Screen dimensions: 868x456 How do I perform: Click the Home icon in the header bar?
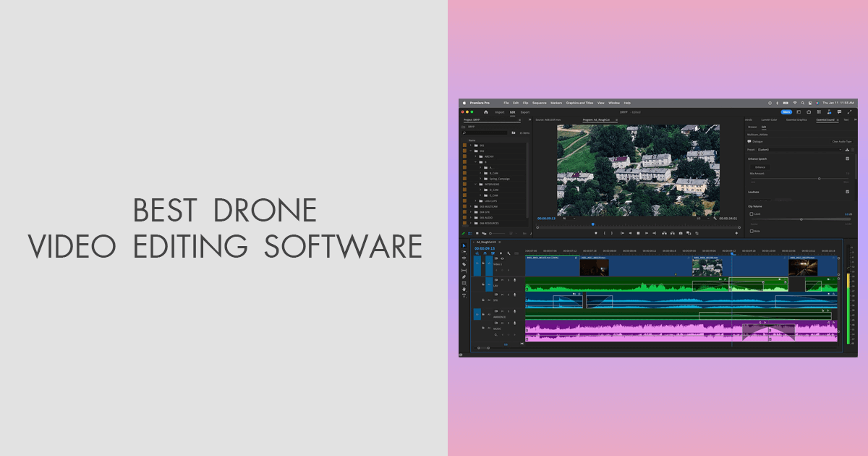click(486, 112)
